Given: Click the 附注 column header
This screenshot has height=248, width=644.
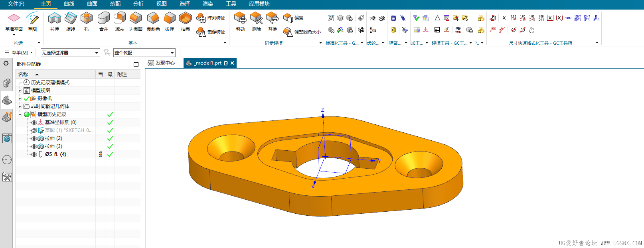Looking at the screenshot, I should 128,75.
